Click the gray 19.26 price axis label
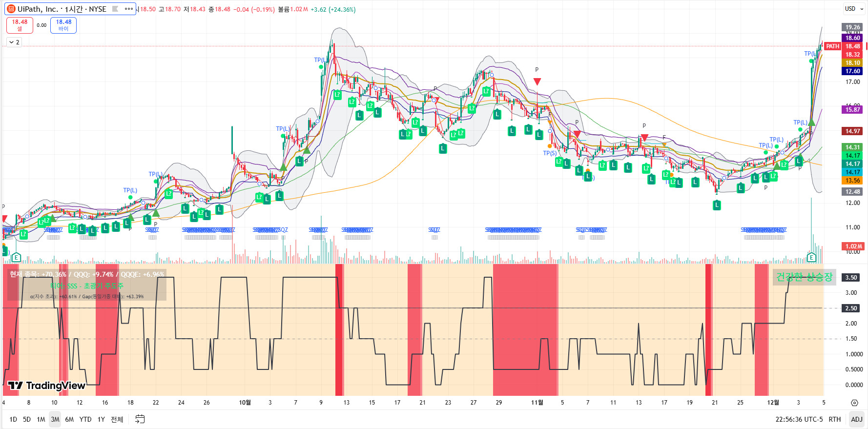This screenshot has height=429, width=868. tap(852, 27)
